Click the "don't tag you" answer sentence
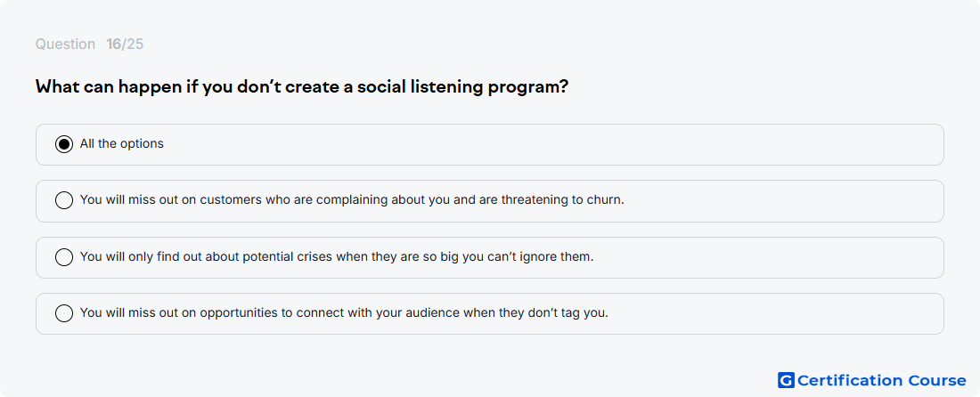Image resolution: width=980 pixels, height=397 pixels. click(x=344, y=312)
